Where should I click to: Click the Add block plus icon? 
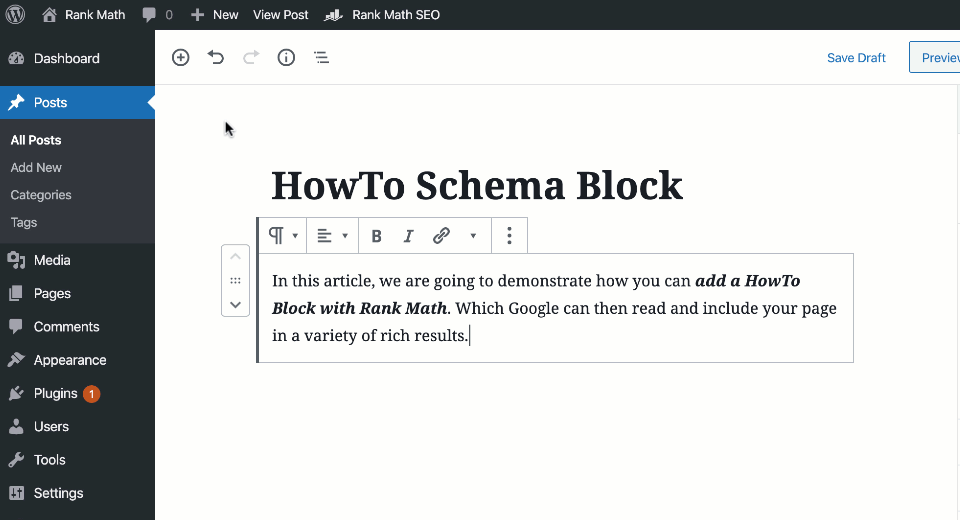(181, 58)
